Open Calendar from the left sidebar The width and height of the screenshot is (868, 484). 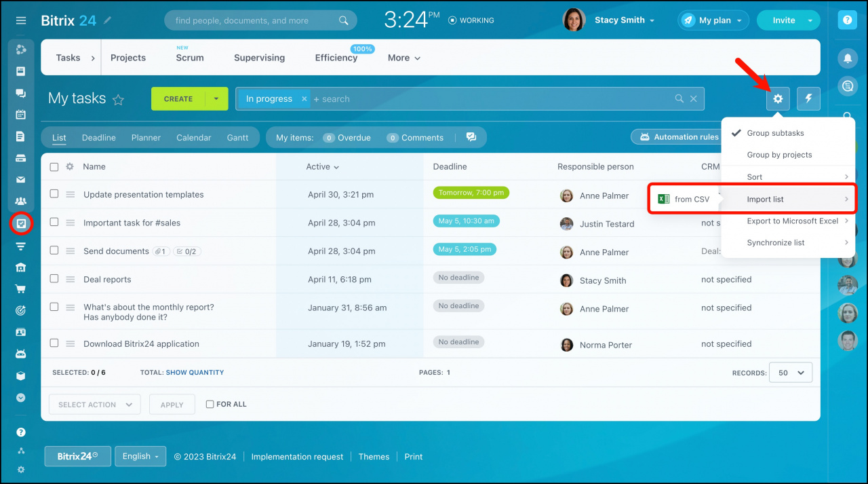(x=21, y=115)
